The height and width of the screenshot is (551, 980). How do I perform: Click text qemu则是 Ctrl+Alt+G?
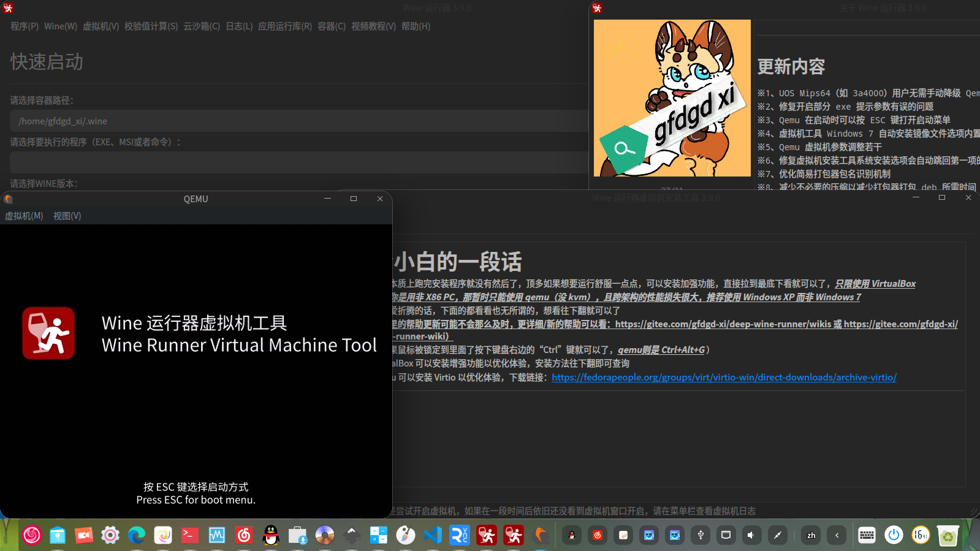[661, 350]
